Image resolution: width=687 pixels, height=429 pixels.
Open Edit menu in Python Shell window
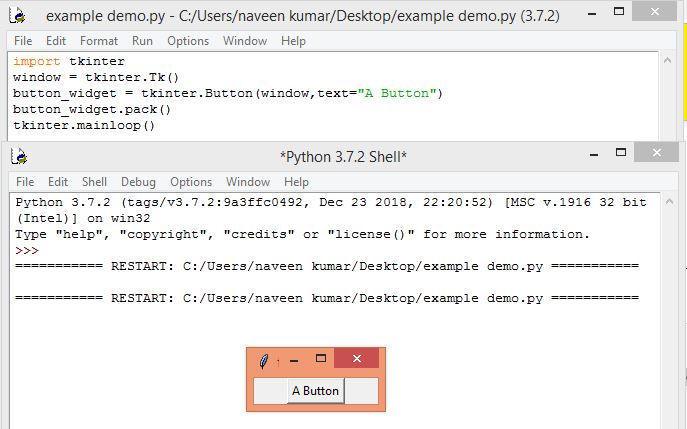tap(58, 182)
